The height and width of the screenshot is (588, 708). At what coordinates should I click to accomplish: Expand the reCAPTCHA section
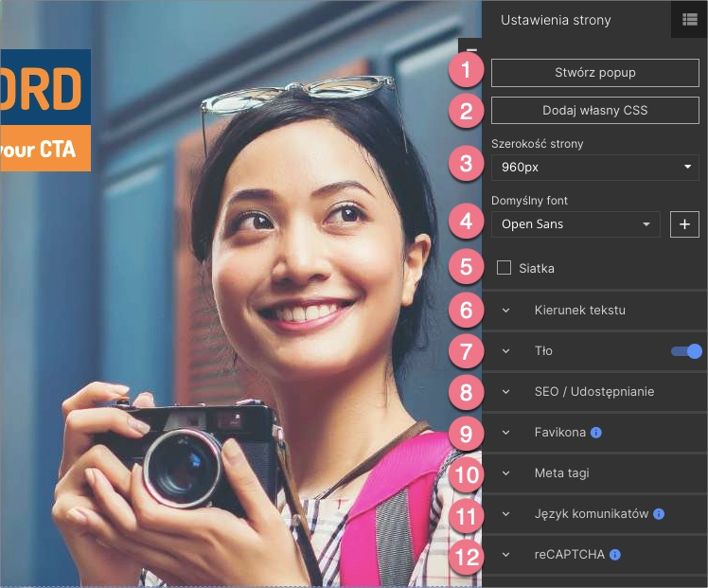[x=568, y=555]
